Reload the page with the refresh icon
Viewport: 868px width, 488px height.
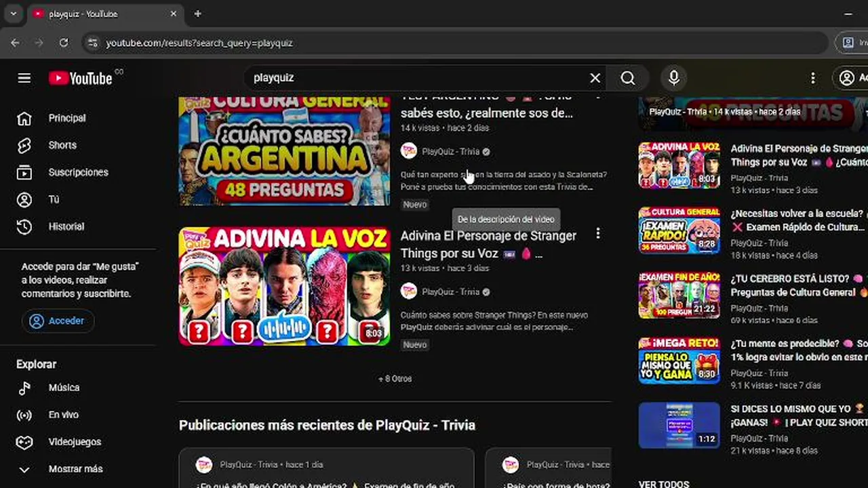tap(63, 43)
